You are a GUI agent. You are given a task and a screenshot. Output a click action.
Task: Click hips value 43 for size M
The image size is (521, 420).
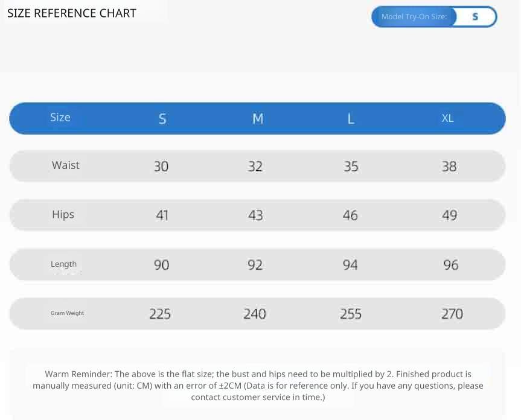[x=255, y=215]
